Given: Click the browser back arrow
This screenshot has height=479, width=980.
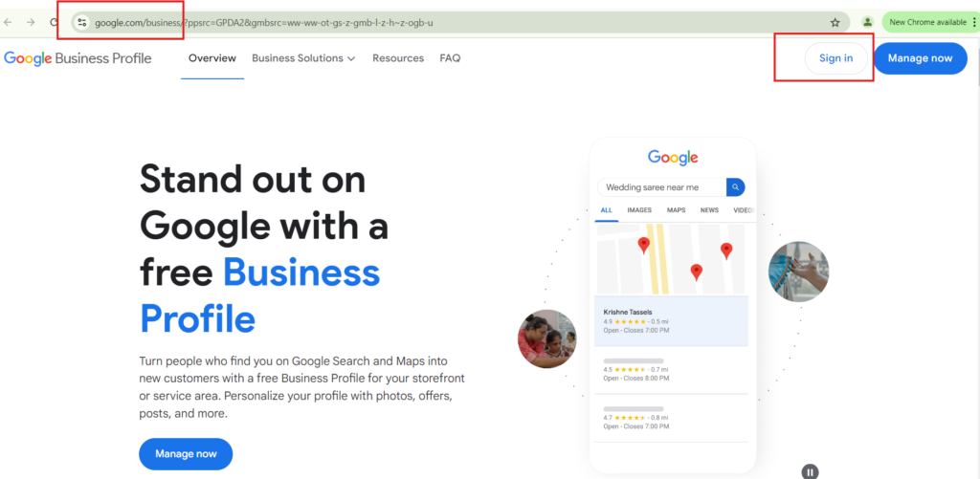Looking at the screenshot, I should 9,22.
